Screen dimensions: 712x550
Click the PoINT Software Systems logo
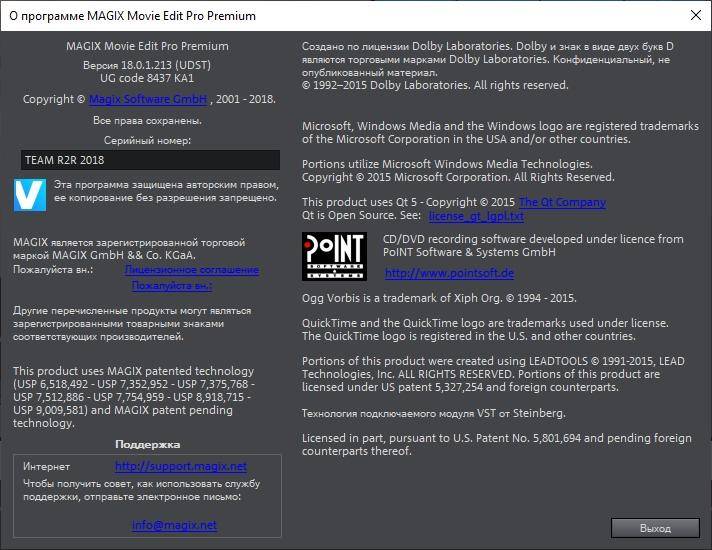pyautogui.click(x=334, y=257)
